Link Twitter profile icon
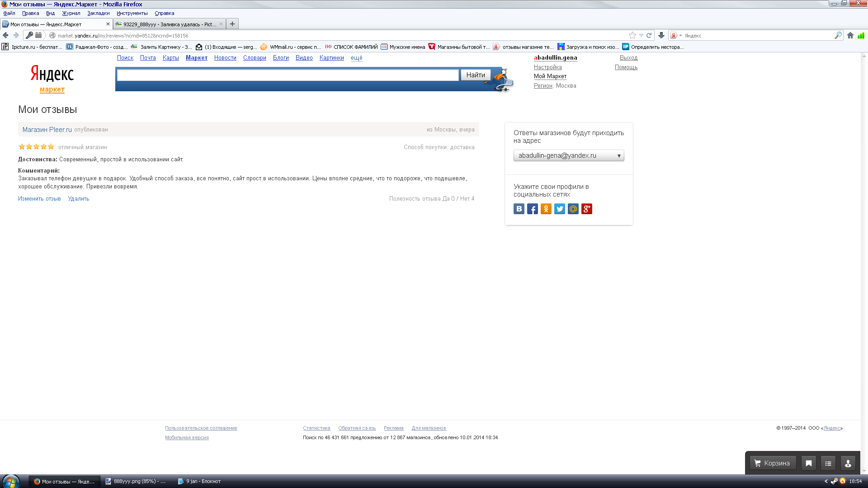This screenshot has width=868, height=488. click(x=560, y=209)
